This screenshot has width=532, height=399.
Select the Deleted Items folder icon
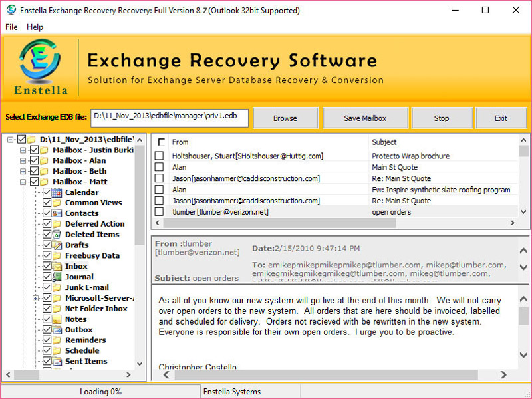pos(56,234)
